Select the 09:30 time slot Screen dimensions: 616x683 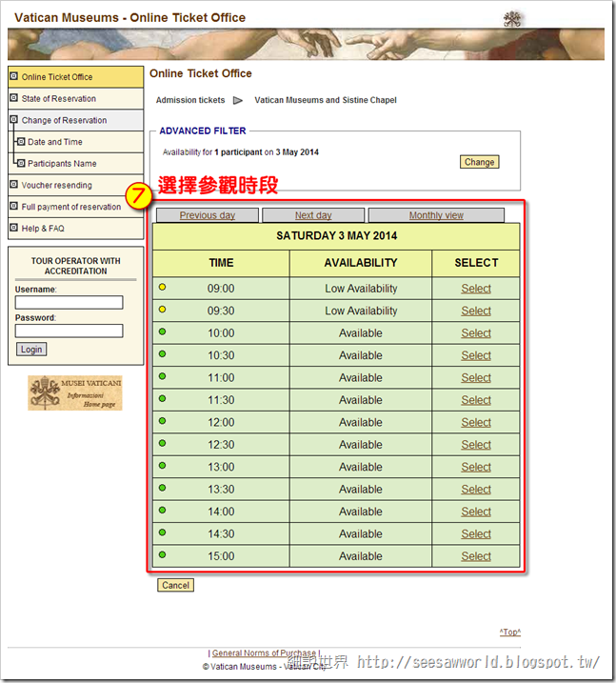click(476, 311)
